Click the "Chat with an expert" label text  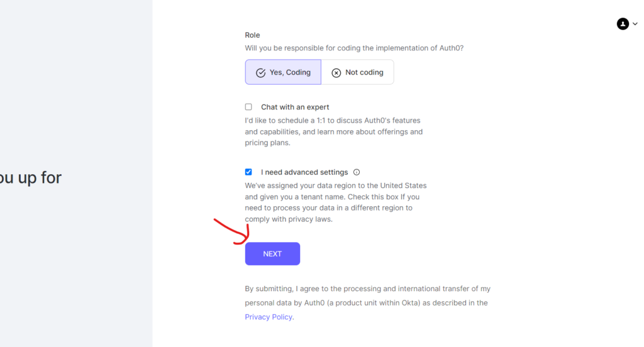pos(295,107)
